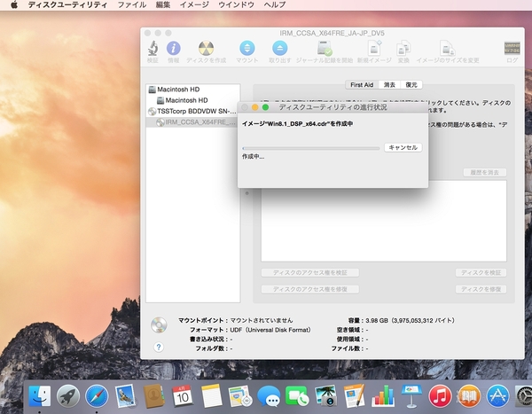Open iTunes from the Dock
Screen dimensions: 532x414
pos(440,395)
